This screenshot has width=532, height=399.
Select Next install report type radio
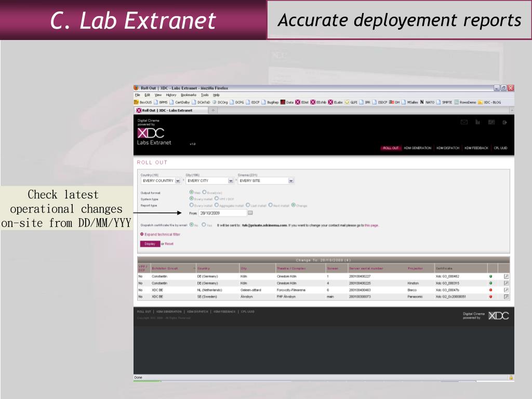[270, 205]
